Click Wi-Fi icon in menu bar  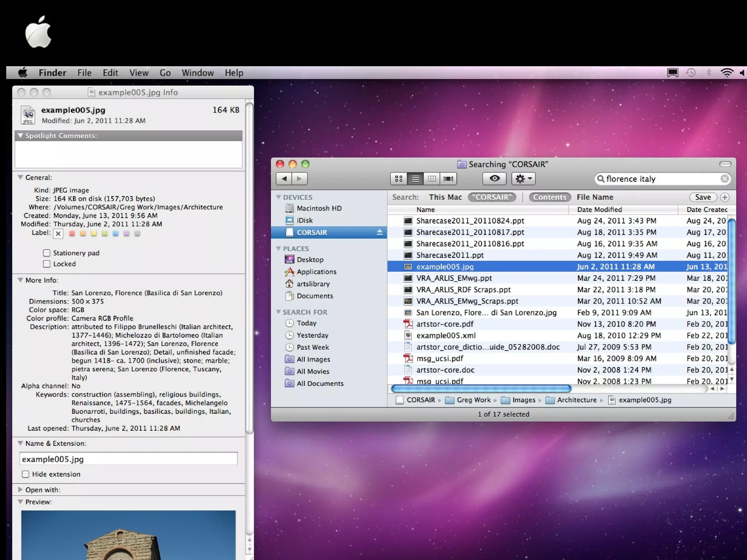(727, 73)
